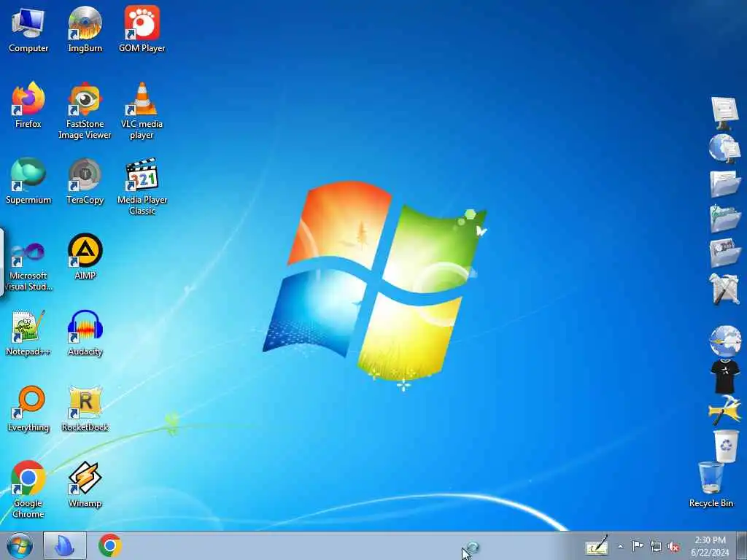Open the Computer desktop icon
Image resolution: width=747 pixels, height=560 pixels.
tap(28, 29)
